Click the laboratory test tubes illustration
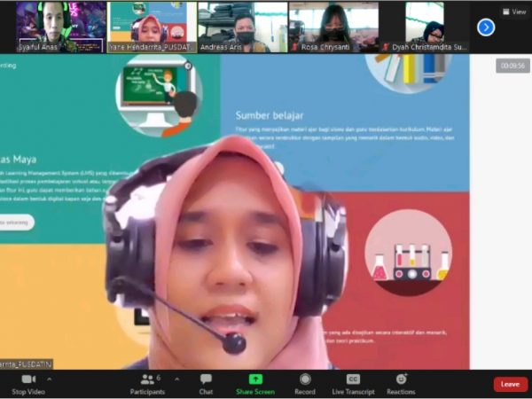This screenshot has height=399, width=532. click(x=409, y=253)
